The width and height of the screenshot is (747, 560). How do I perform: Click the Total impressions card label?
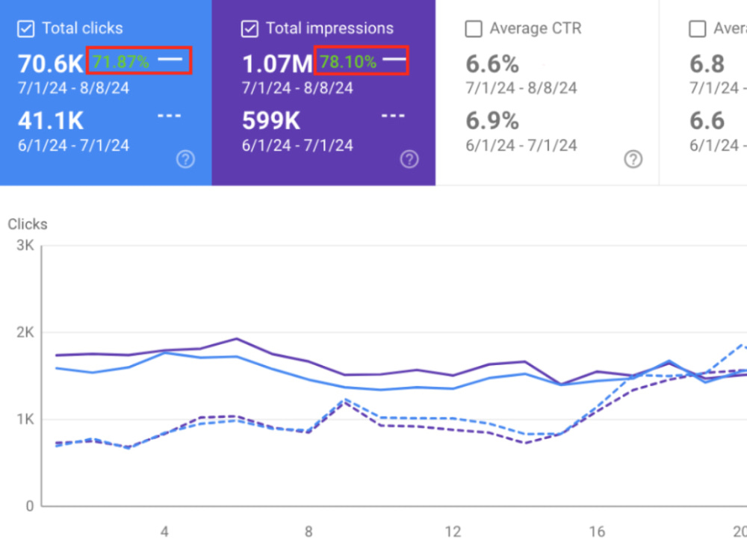329,28
